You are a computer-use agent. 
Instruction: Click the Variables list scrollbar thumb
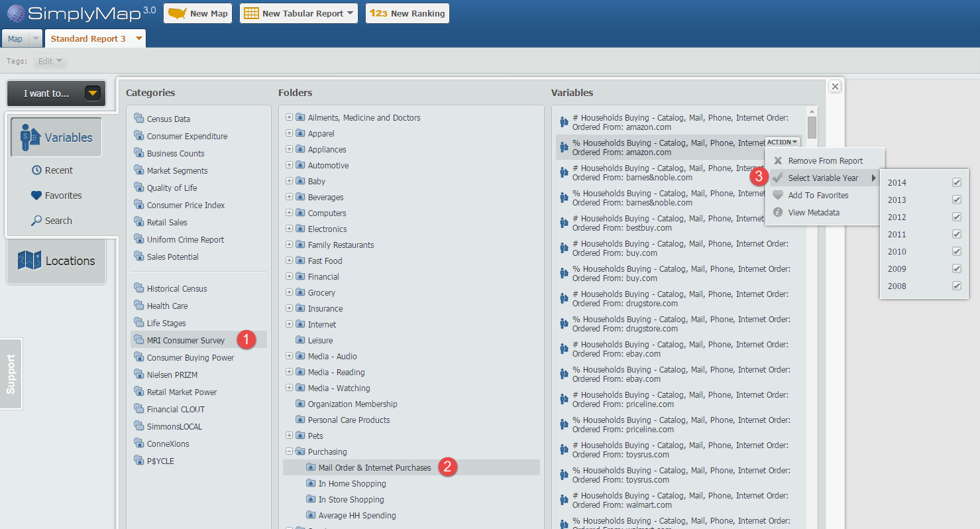[x=812, y=127]
